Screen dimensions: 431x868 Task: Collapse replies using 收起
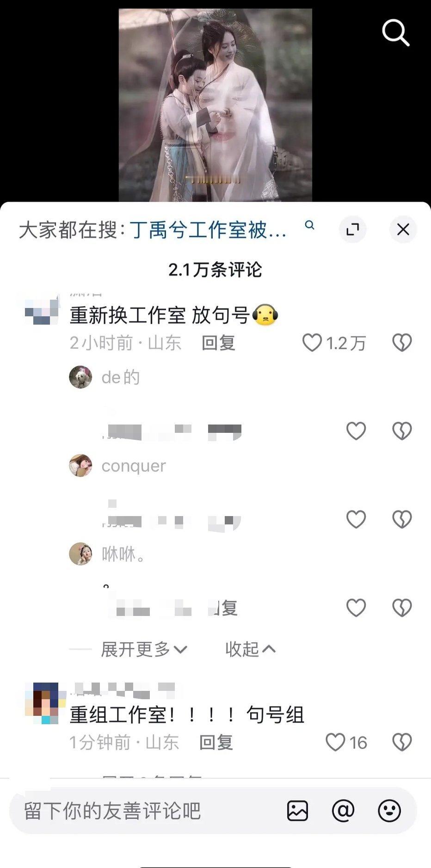(250, 649)
